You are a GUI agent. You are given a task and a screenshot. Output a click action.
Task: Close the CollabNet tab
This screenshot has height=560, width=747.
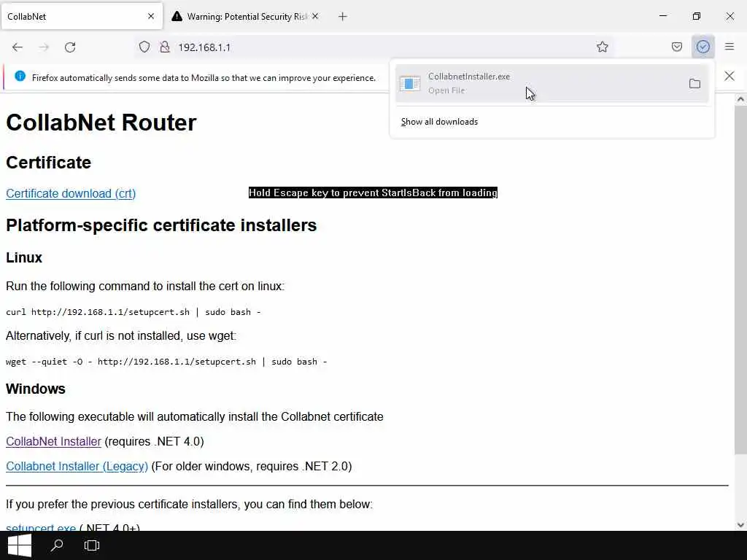tap(151, 16)
